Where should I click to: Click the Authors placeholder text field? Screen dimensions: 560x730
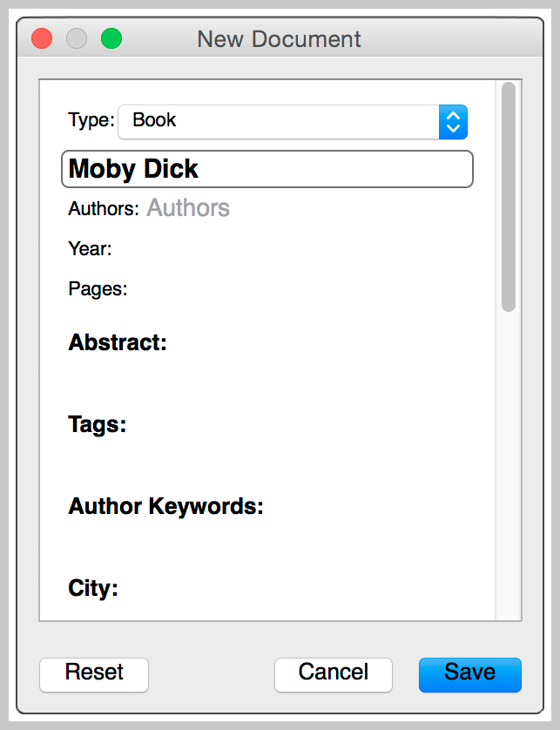point(188,208)
